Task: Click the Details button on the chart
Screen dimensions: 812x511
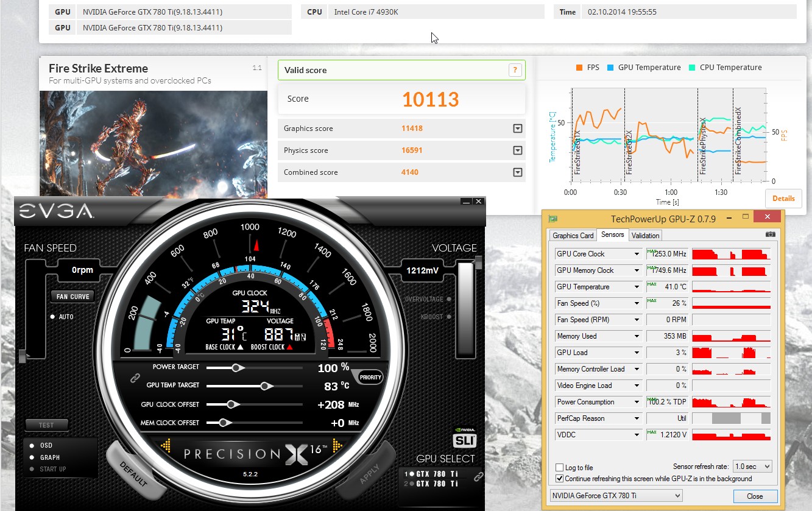Action: (x=783, y=198)
